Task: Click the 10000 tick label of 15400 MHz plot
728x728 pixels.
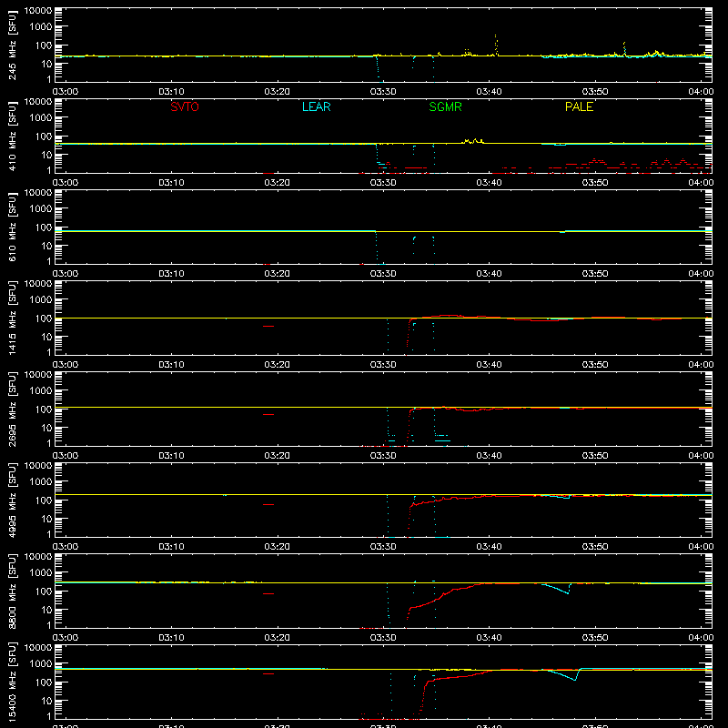Action: (x=38, y=648)
